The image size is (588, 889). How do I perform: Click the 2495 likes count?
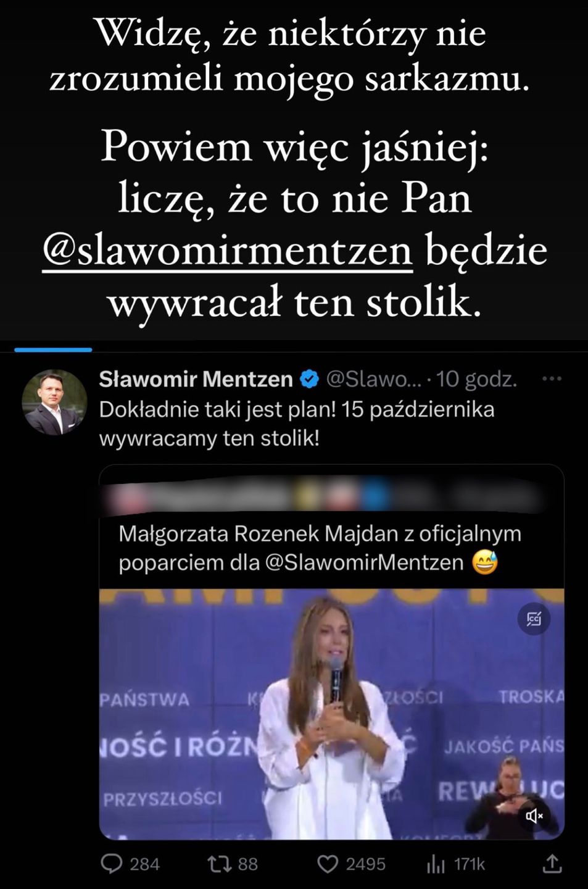click(365, 864)
